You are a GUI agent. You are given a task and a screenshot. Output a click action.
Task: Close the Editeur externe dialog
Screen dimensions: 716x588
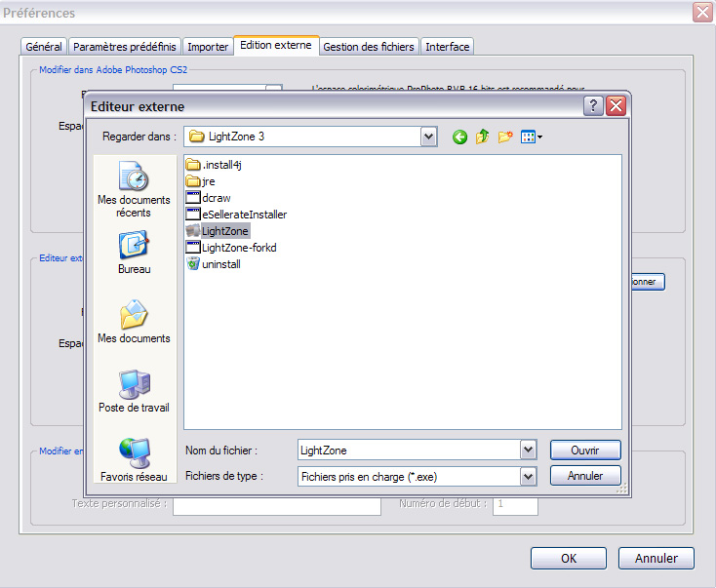coord(616,106)
